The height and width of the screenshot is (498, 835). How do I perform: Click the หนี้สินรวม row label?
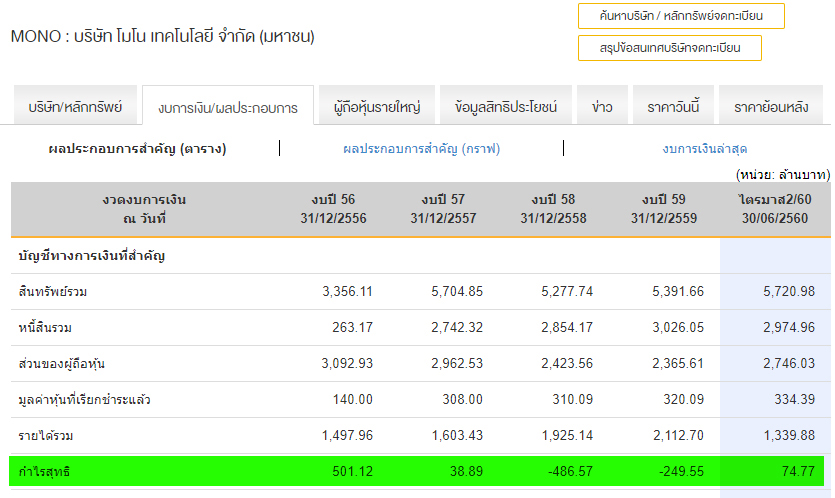[x=45, y=328]
